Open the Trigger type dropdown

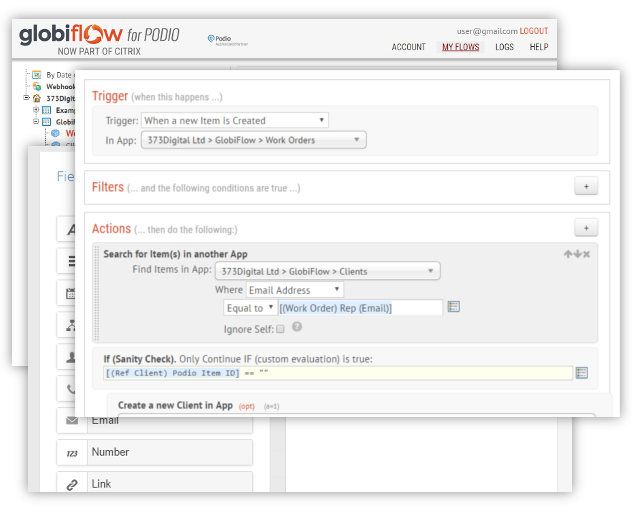coord(235,121)
